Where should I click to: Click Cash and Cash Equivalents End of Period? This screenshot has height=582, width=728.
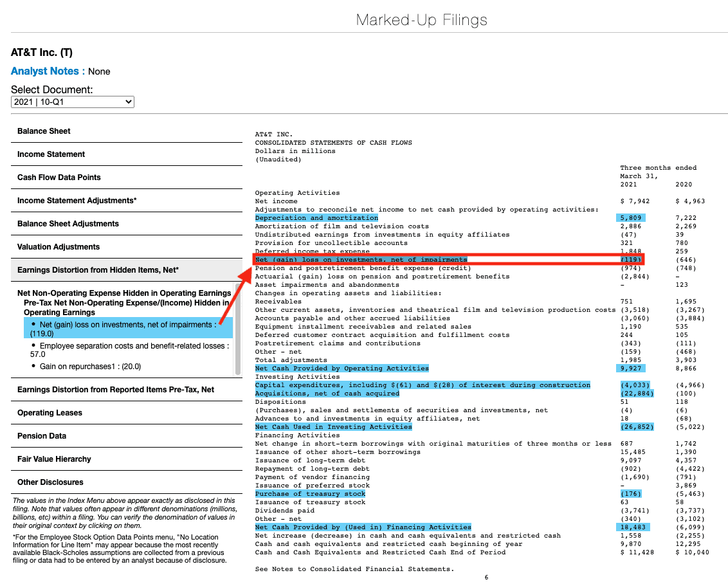(x=380, y=552)
